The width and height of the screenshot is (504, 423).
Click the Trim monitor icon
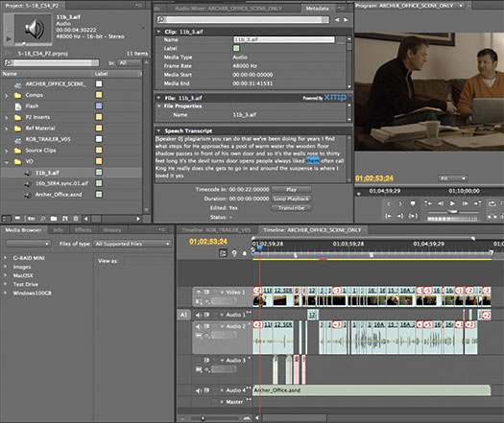tap(492, 216)
